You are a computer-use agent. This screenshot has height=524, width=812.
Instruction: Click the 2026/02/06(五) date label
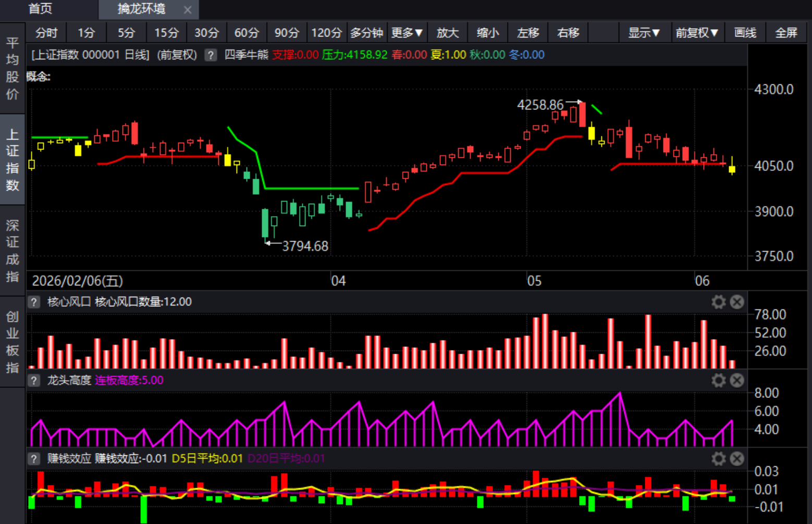click(x=78, y=281)
